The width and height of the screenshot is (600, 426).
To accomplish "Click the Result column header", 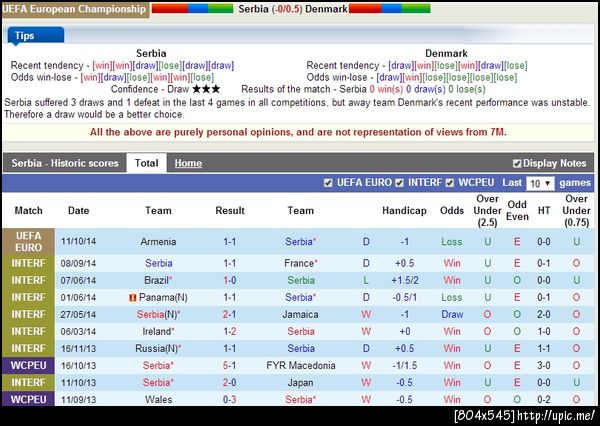I will pos(230,211).
